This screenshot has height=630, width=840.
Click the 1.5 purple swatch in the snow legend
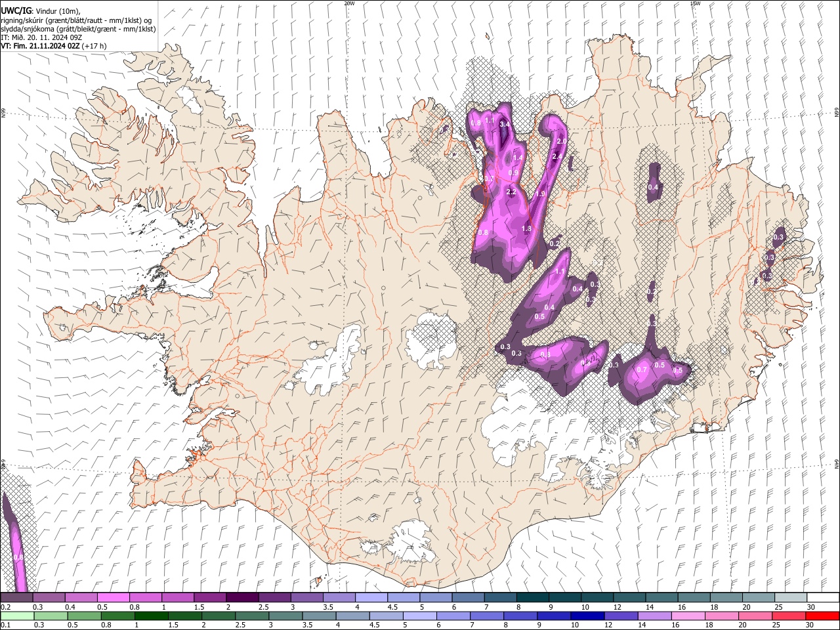pyautogui.click(x=209, y=598)
